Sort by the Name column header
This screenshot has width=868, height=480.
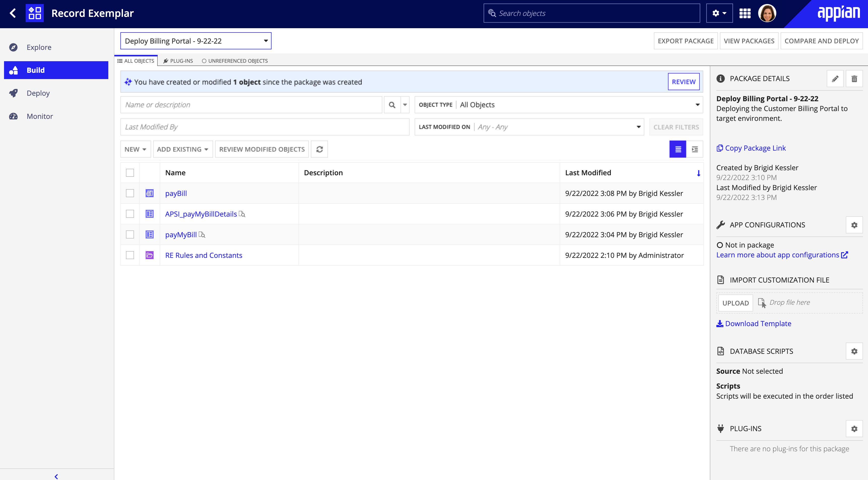[x=175, y=173]
